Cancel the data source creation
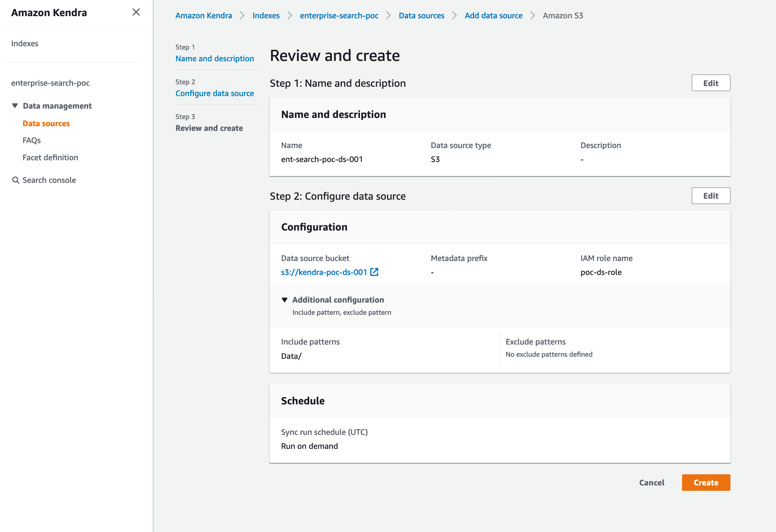The image size is (776, 532). tap(652, 483)
